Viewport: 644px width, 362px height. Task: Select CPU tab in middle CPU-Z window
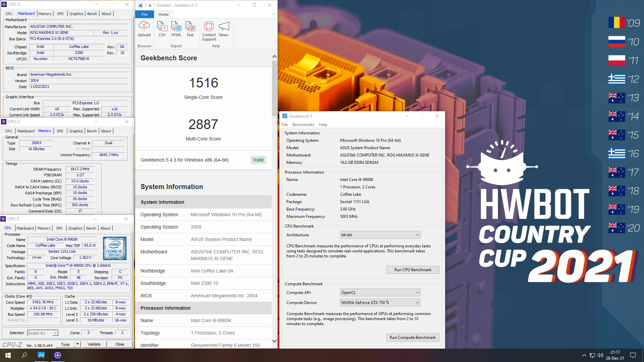coord(9,131)
